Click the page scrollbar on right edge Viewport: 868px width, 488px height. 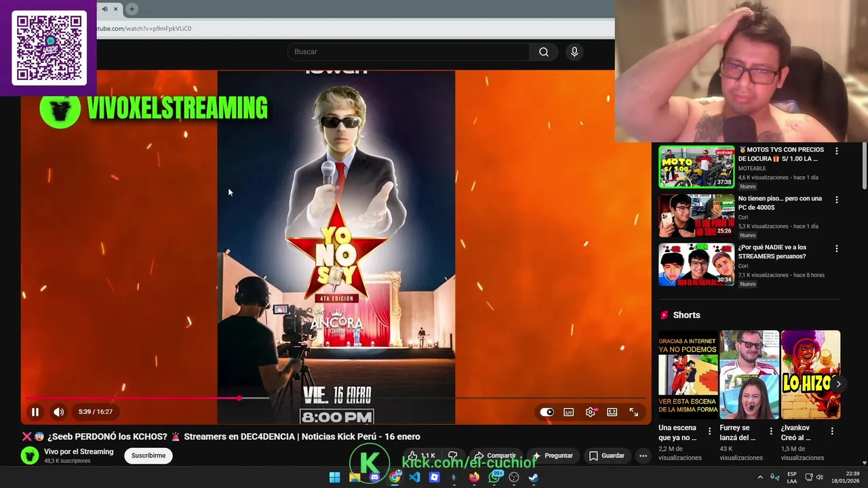tap(864, 167)
